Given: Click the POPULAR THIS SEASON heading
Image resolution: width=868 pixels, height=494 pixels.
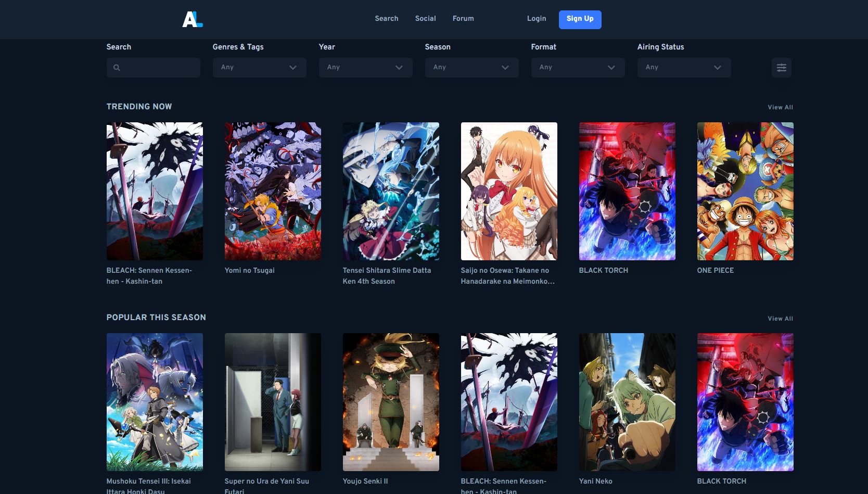Looking at the screenshot, I should click(x=156, y=318).
